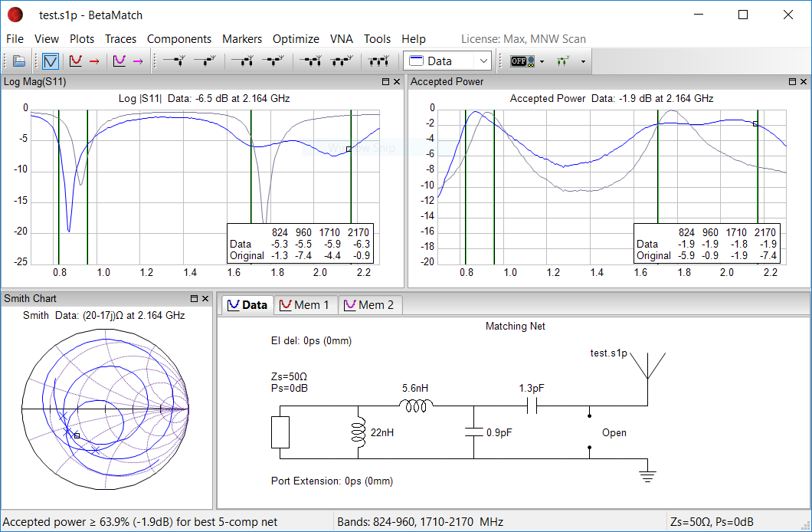812x532 pixels.
Task: Select the first single-component matching network icon
Action: pos(174,61)
